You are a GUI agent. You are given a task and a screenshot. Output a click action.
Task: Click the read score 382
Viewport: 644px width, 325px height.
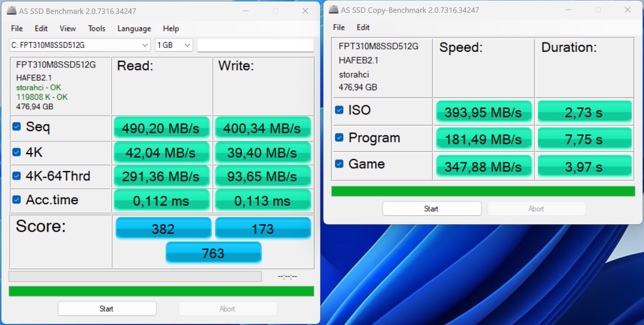(x=163, y=228)
